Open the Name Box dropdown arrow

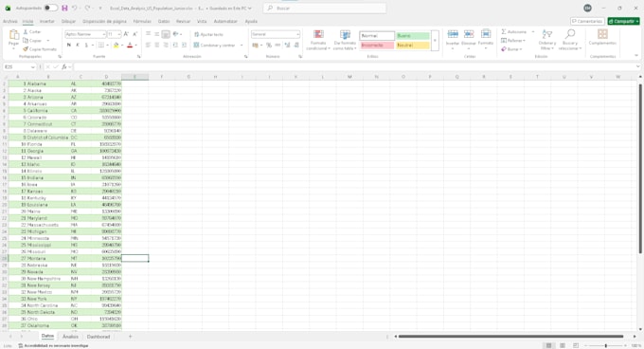click(x=32, y=66)
